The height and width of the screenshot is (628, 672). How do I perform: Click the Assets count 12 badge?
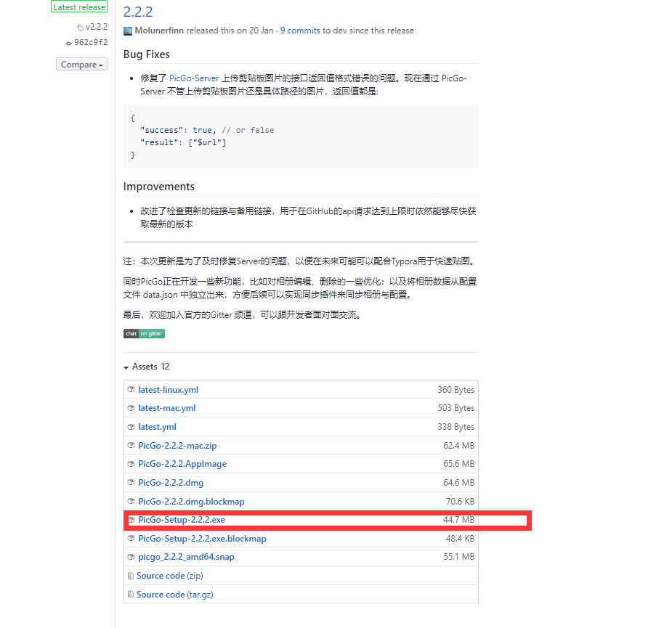pos(166,366)
